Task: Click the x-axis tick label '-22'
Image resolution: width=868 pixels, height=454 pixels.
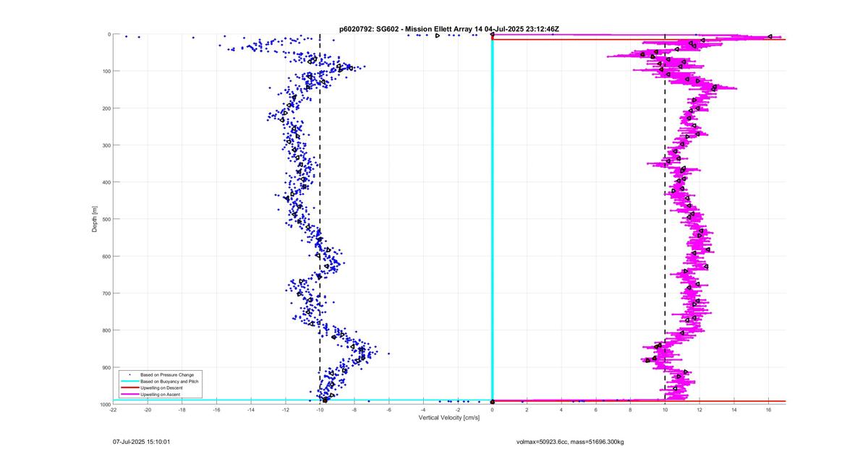Action: [114, 411]
